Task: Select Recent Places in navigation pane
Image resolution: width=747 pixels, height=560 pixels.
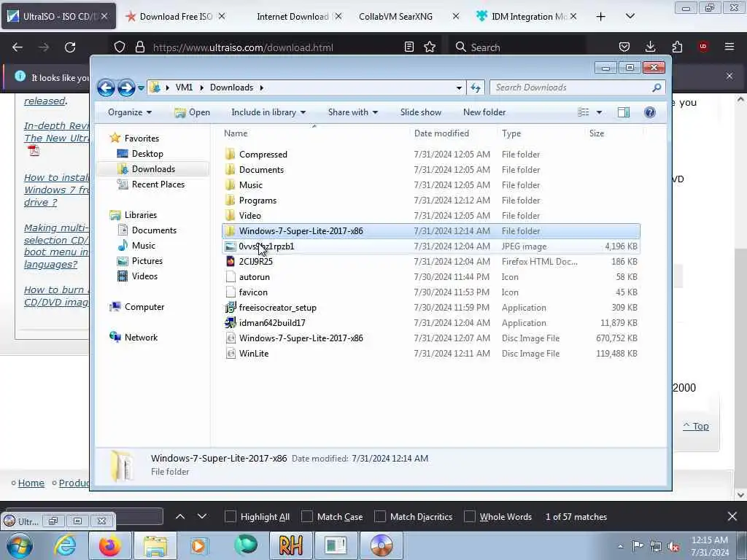Action: point(151,184)
